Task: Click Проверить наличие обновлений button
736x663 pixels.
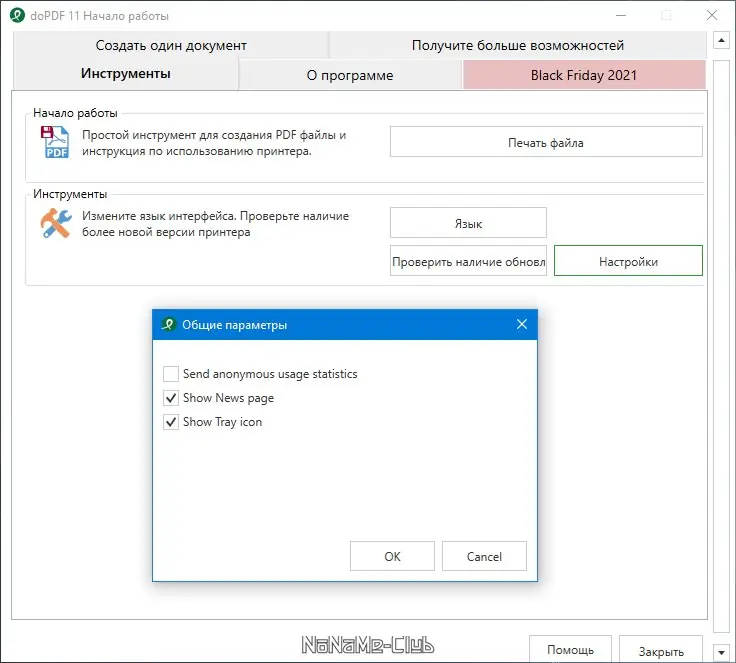Action: point(468,261)
